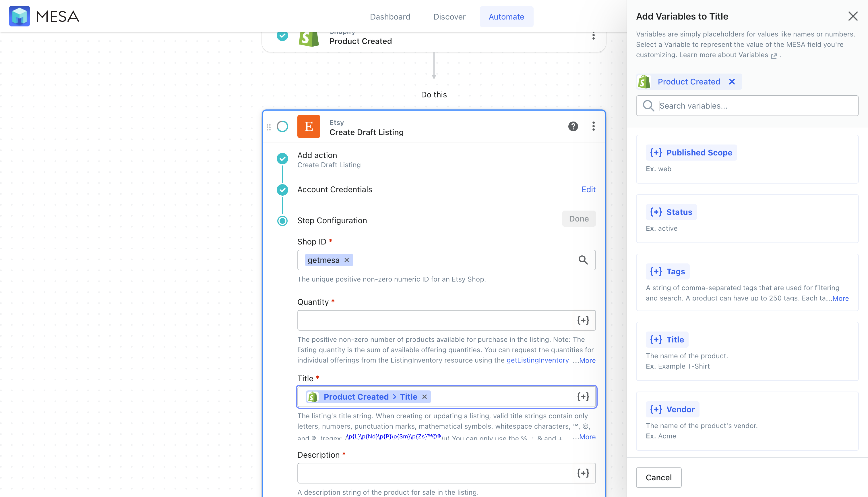The image size is (868, 497).
Task: Click the Description input field
Action: 446,473
